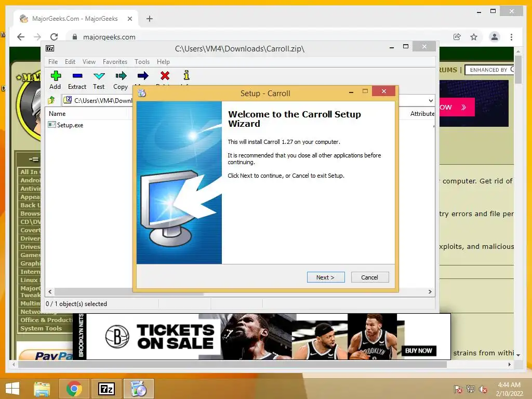532x399 pixels.
Task: Open the Edit menu in 7-Zip
Action: pyautogui.click(x=70, y=62)
